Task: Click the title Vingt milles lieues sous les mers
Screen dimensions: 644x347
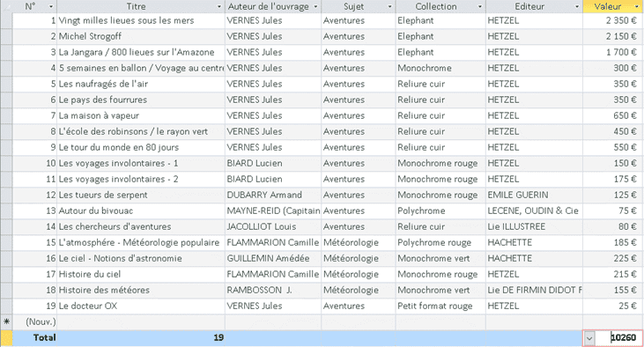Action: coord(126,20)
